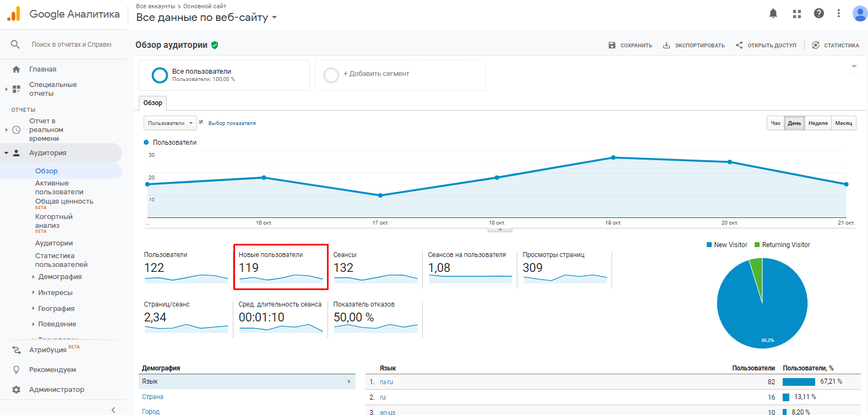Toggle the chart collapse handle below graph
868x415 pixels.
[500, 230]
